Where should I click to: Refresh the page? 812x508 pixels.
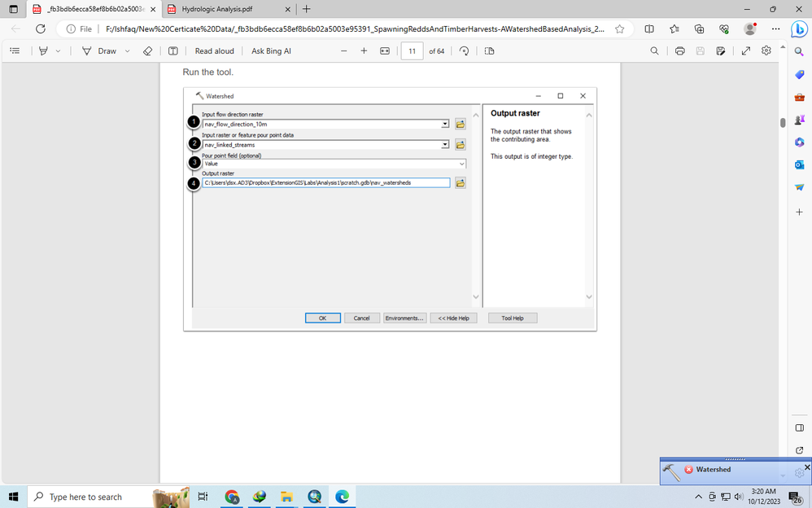point(41,29)
